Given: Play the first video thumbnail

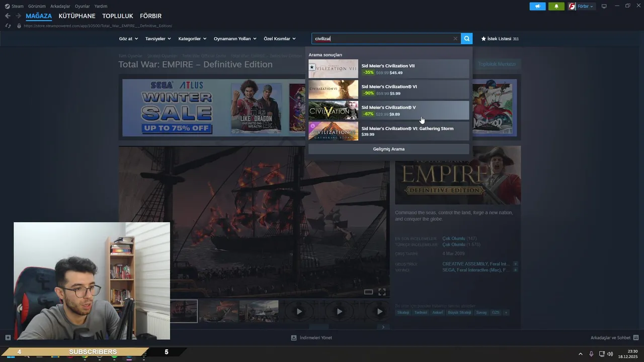Looking at the screenshot, I should [x=299, y=311].
